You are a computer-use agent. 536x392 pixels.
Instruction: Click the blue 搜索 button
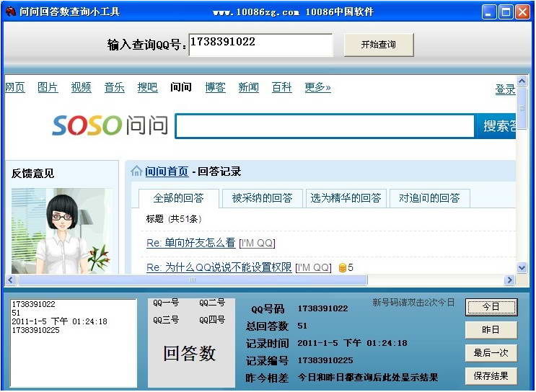[x=496, y=126]
